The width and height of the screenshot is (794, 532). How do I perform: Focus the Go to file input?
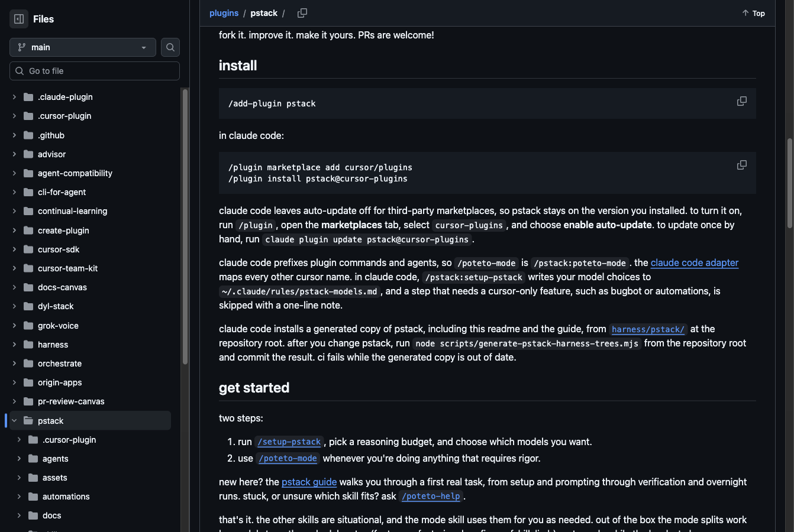tap(95, 71)
